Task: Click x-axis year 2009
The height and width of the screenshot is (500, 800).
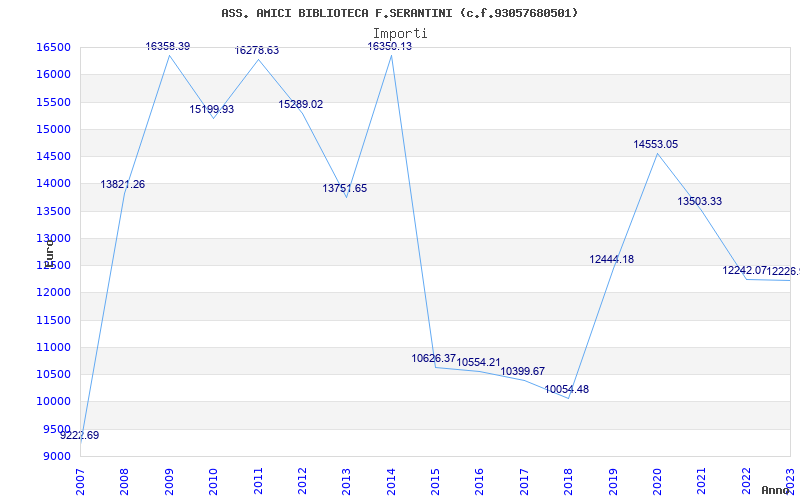Action: 169,481
